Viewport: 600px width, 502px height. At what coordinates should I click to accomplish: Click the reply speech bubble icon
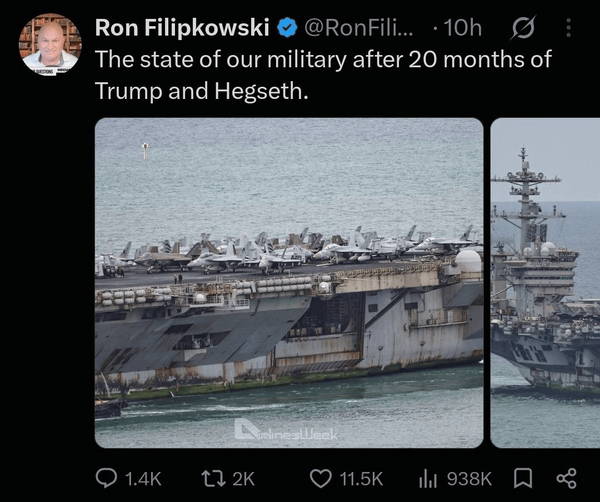click(106, 478)
